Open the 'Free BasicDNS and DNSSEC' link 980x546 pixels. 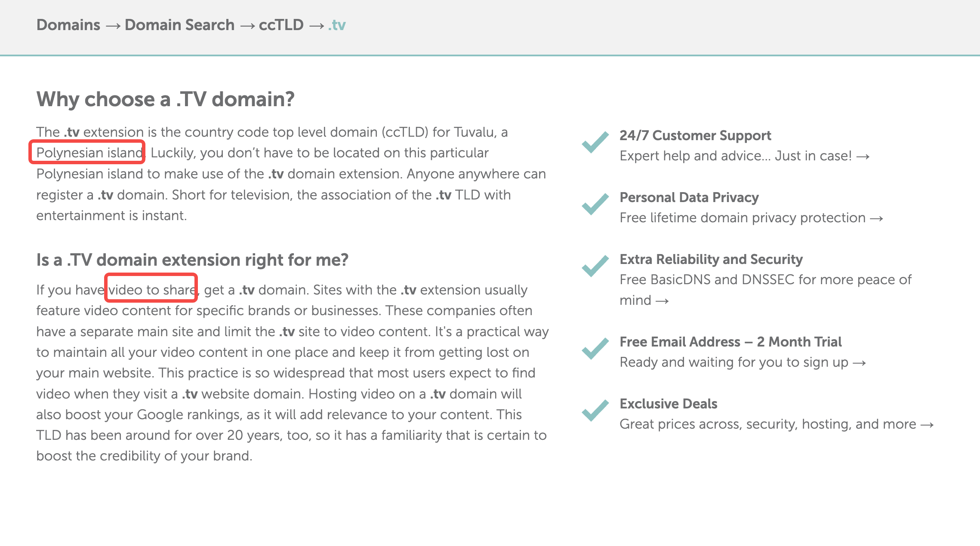click(766, 290)
